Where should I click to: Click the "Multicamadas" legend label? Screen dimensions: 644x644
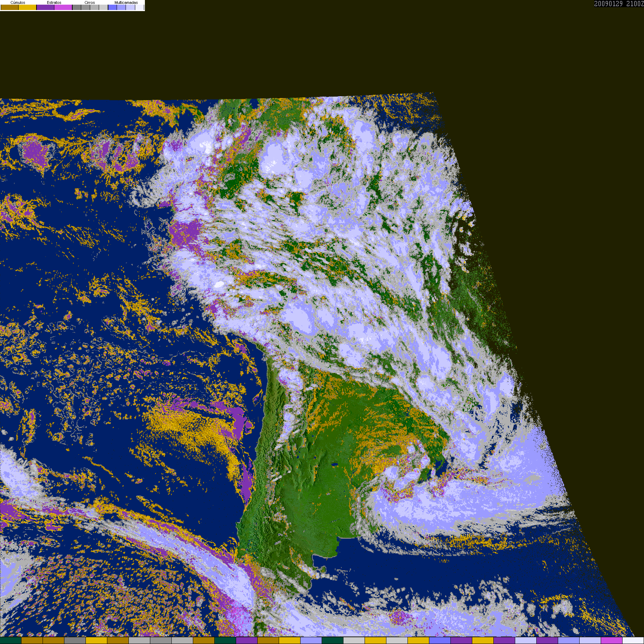126,3
